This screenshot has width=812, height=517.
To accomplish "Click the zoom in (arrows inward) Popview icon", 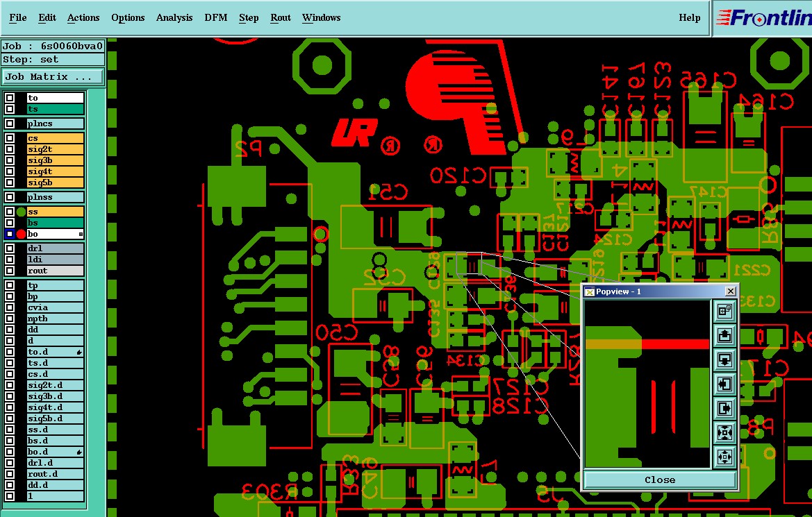I will click(x=724, y=432).
